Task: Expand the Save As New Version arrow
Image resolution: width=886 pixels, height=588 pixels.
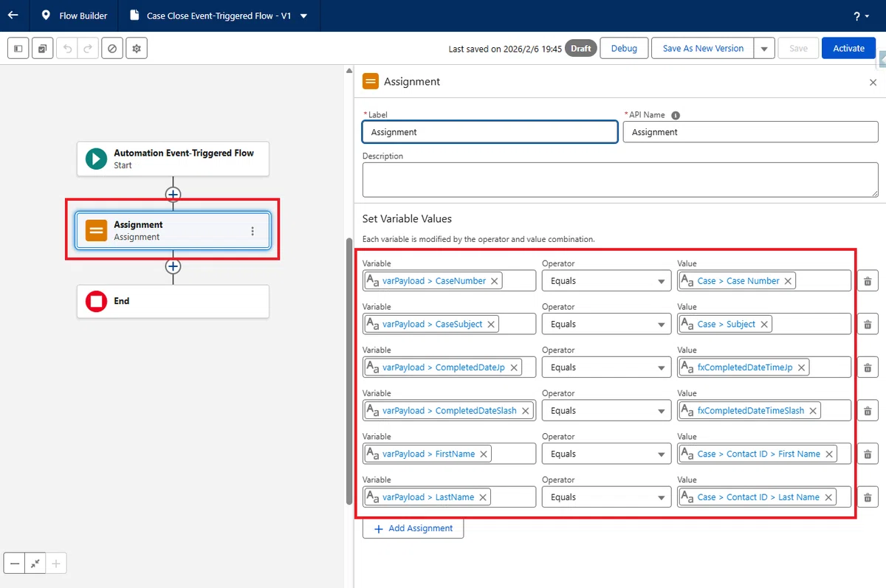Action: (x=764, y=49)
